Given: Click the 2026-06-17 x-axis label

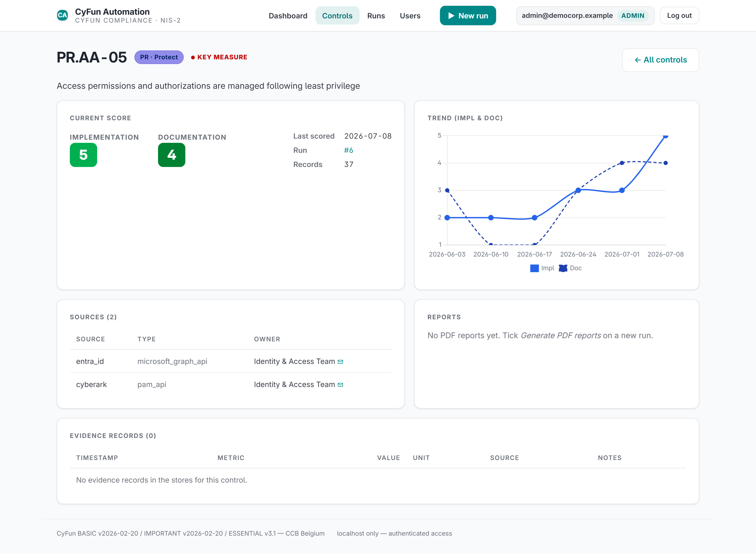Looking at the screenshot, I should 534,254.
